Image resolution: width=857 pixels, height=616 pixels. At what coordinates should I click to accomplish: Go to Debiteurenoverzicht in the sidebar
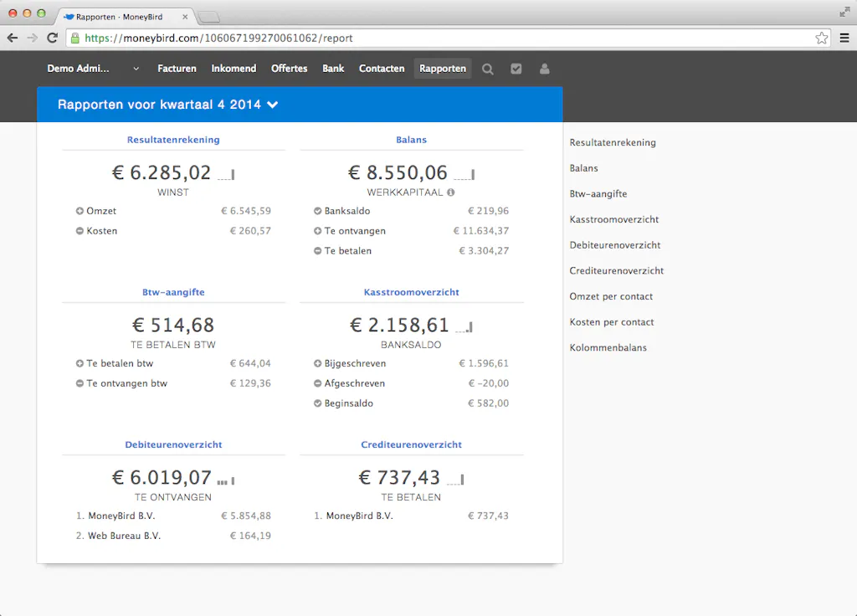[x=615, y=245]
